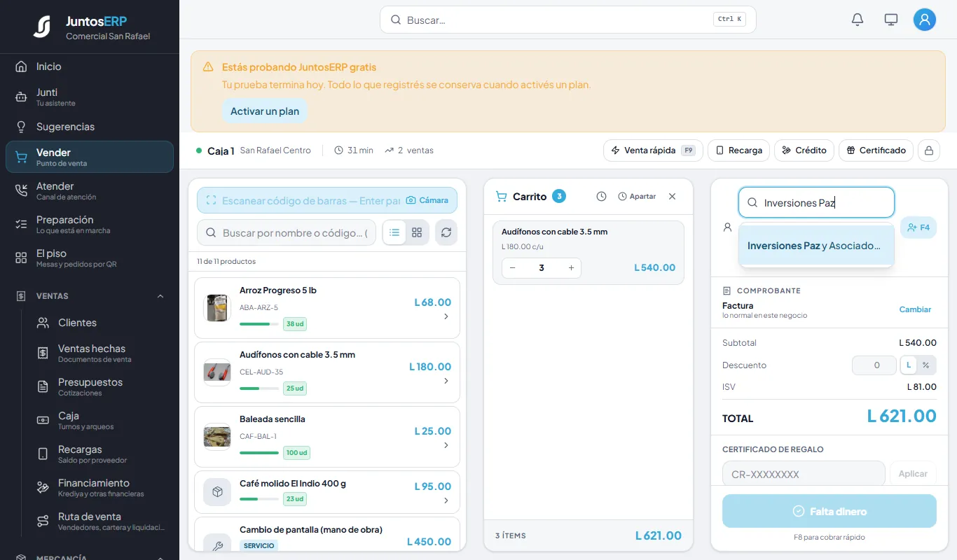Set discount type to percent
This screenshot has height=560, width=957.
pos(925,365)
